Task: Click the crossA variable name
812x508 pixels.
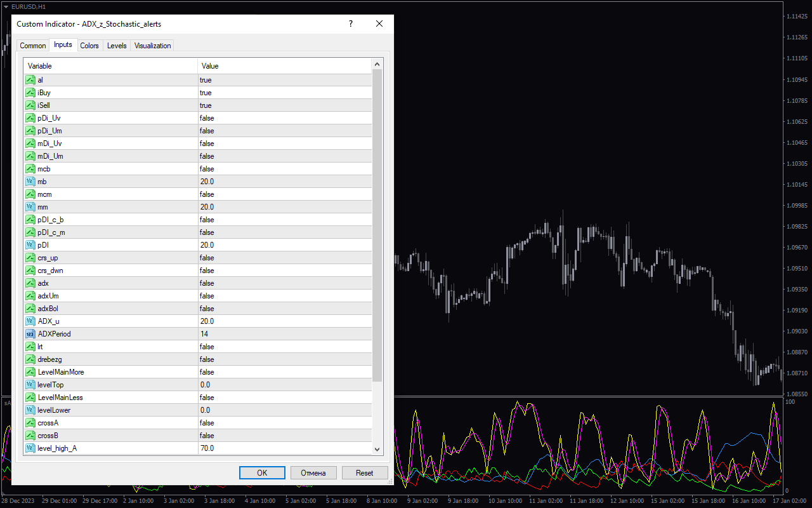Action: pyautogui.click(x=48, y=423)
